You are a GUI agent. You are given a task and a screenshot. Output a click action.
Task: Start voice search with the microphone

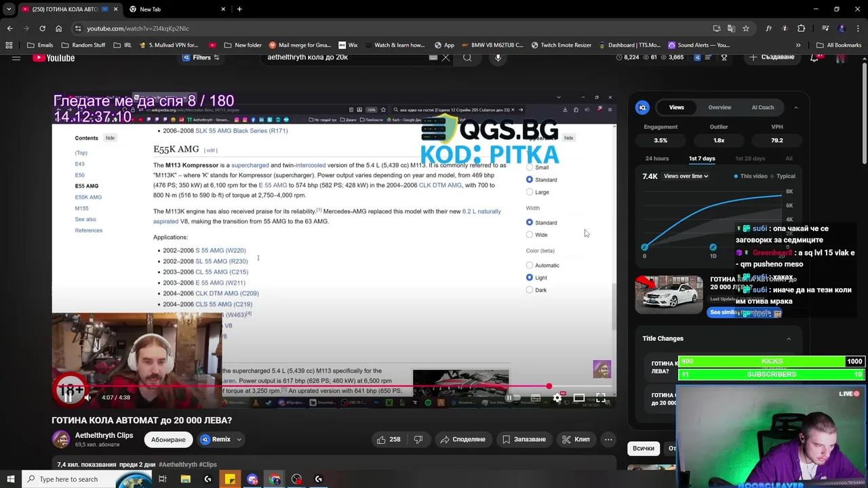[x=498, y=58]
